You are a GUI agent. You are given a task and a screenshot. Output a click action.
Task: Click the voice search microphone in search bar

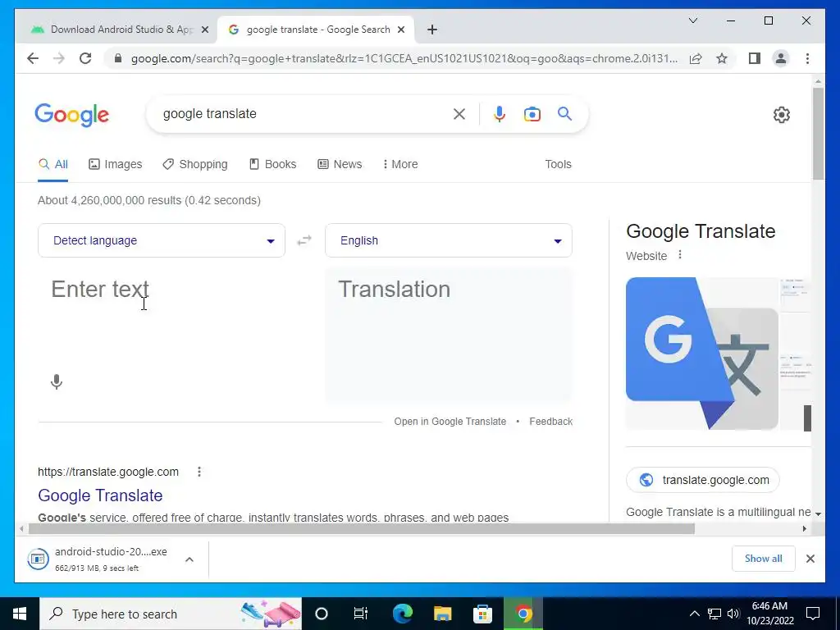500,114
